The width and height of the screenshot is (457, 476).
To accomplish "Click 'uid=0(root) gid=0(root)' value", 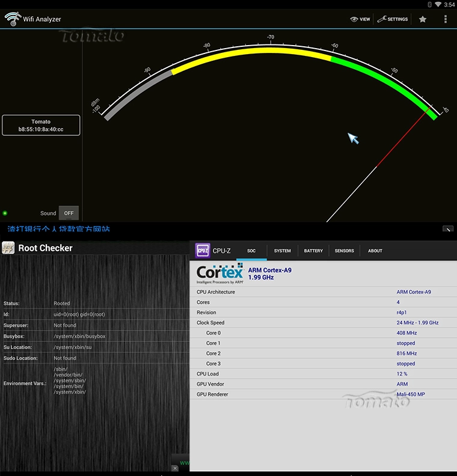I will (x=79, y=314).
